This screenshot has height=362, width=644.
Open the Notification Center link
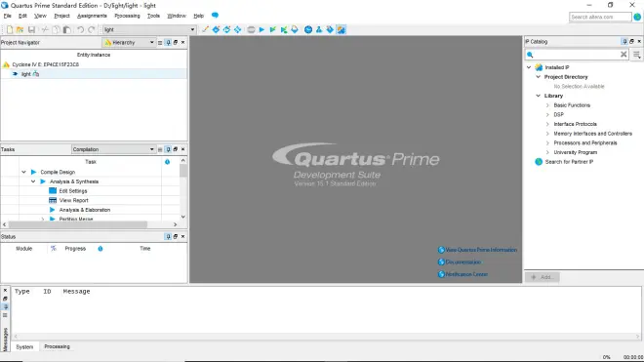click(x=466, y=274)
